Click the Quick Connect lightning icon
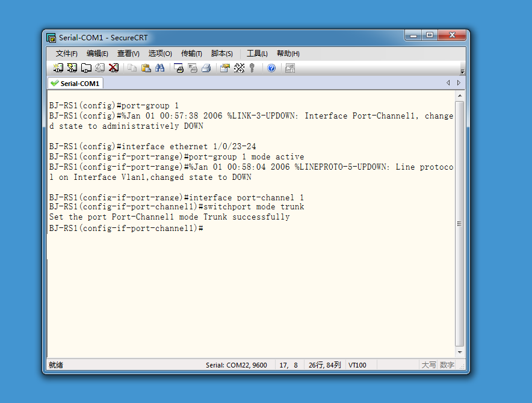This screenshot has height=403, width=532. (x=72, y=68)
